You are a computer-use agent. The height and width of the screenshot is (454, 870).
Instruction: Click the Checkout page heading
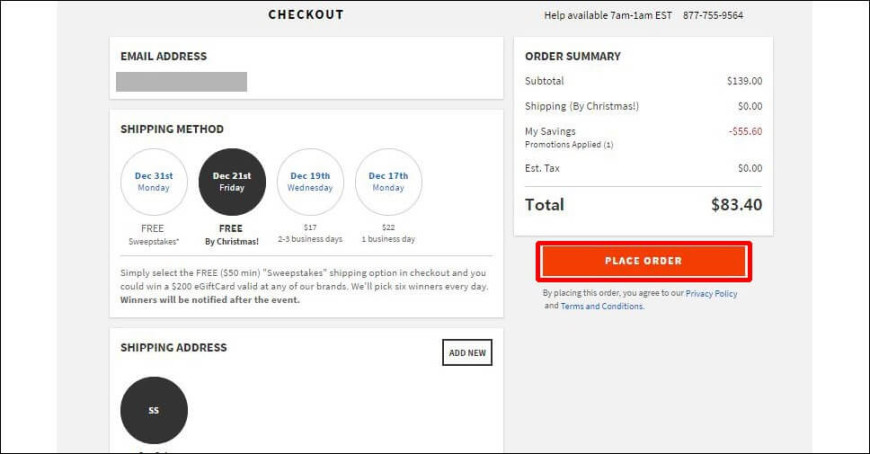306,15
